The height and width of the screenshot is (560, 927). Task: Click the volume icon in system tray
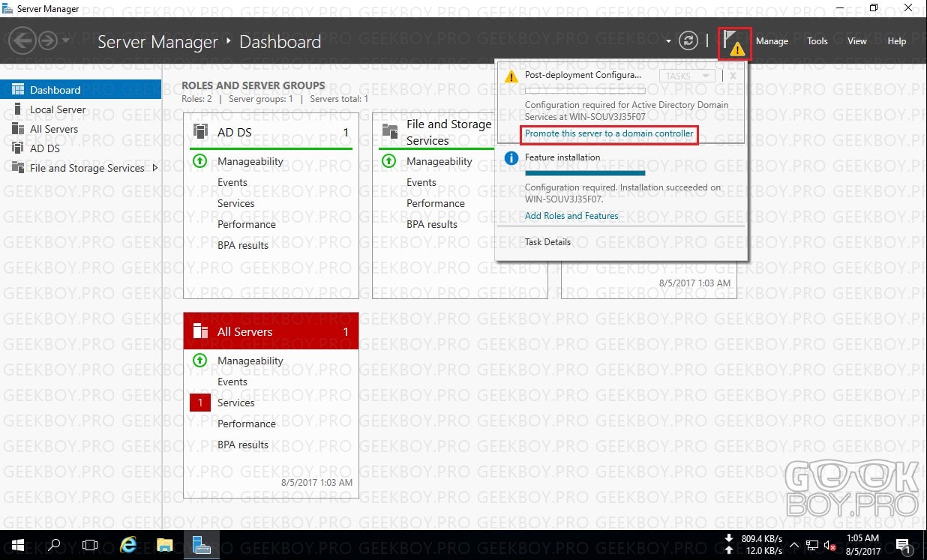829,545
